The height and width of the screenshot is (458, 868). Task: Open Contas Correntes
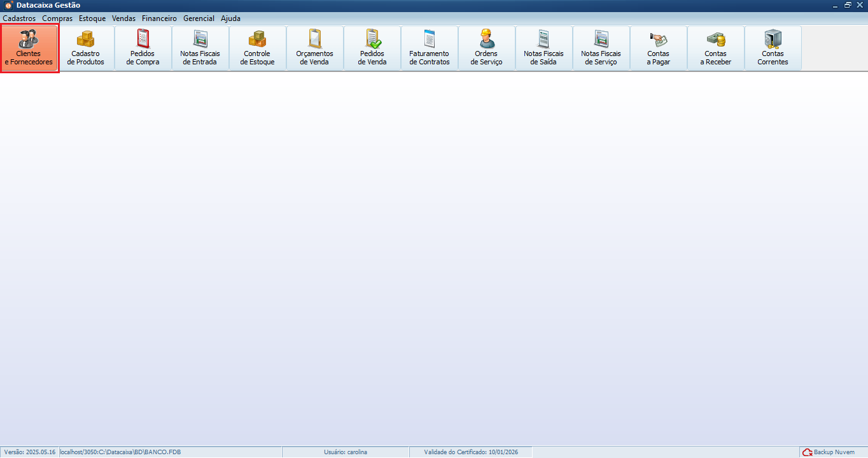(773, 48)
